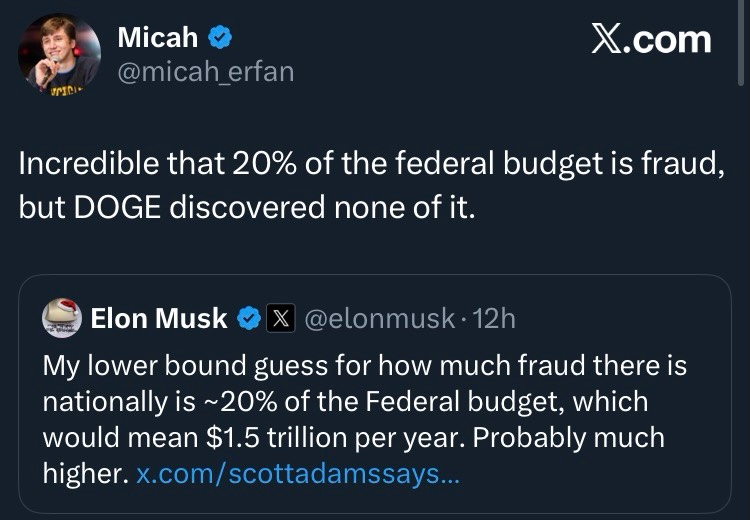Click the blue verified badge beside Micah

[x=221, y=39]
